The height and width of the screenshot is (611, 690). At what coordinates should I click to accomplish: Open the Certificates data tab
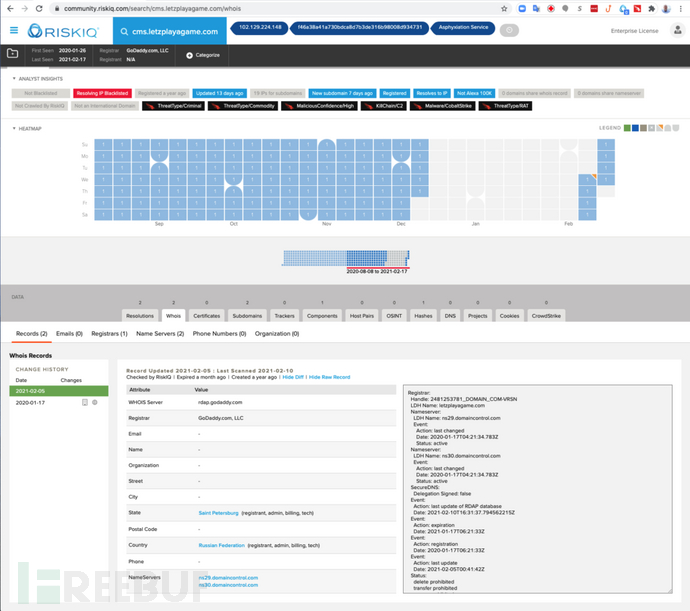pos(206,316)
